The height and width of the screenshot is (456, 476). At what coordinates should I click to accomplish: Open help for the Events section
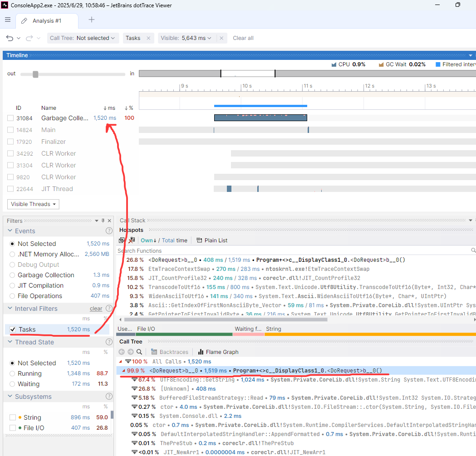pyautogui.click(x=109, y=231)
